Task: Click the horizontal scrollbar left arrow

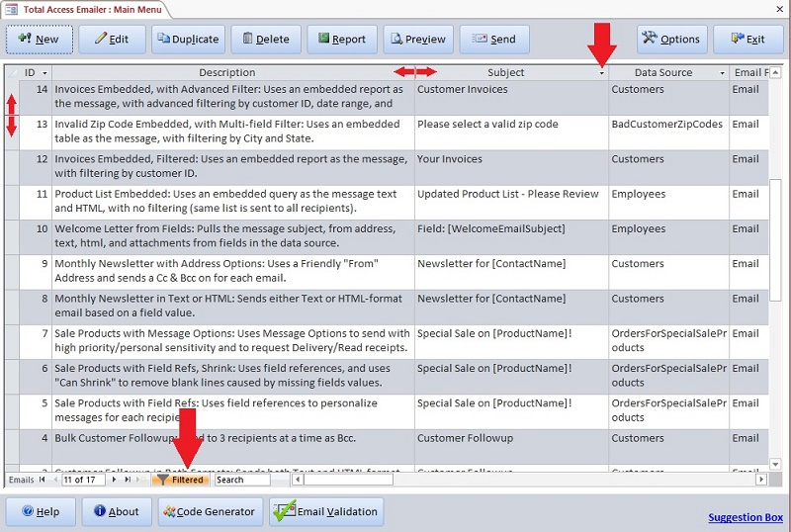Action: coord(298,480)
